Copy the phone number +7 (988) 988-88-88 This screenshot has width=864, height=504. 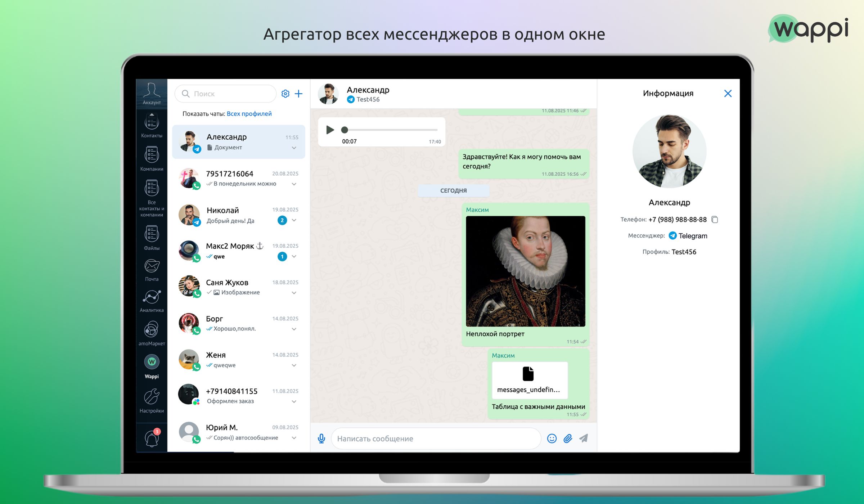tap(715, 220)
